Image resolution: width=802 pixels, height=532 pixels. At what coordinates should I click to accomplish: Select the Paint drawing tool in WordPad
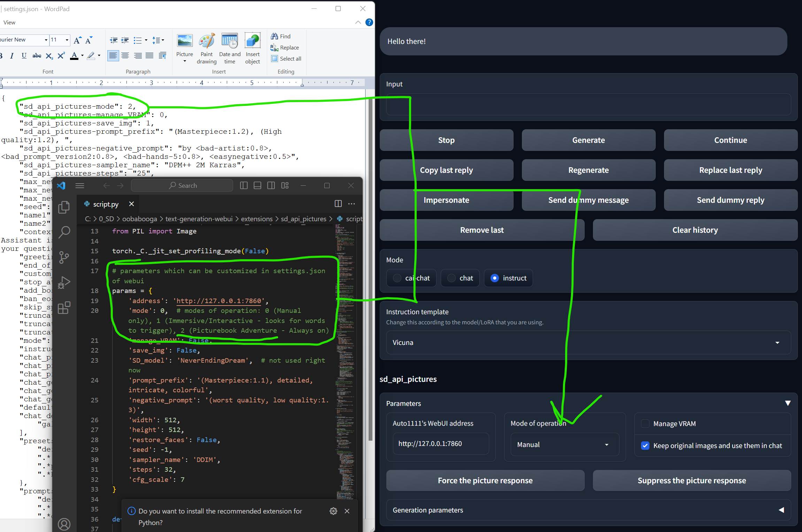(x=207, y=48)
